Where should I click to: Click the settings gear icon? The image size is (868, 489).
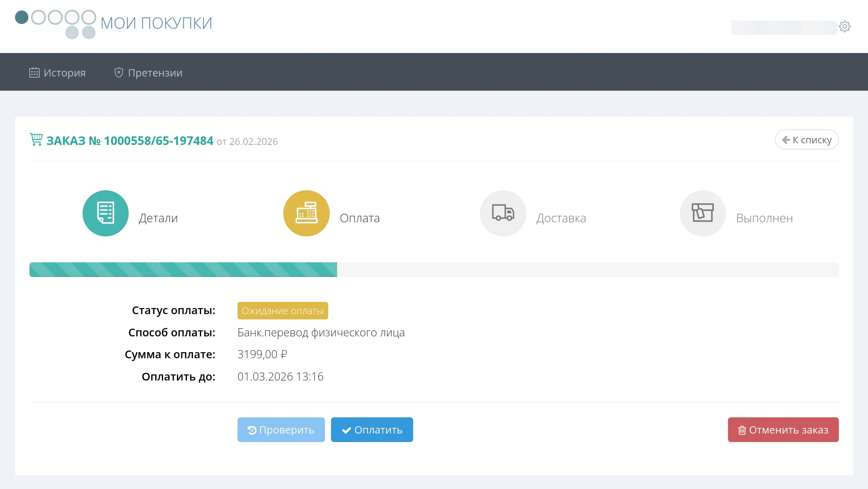845,27
